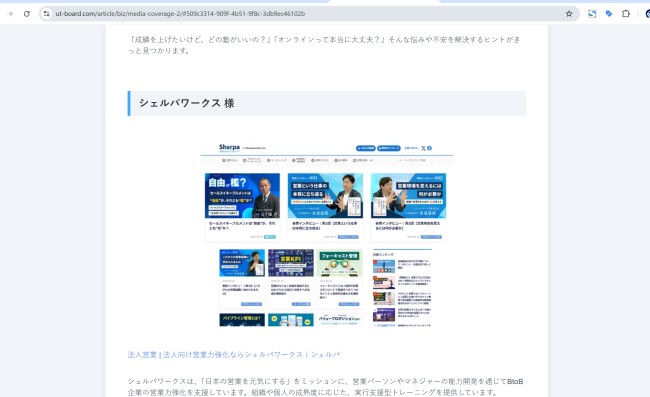650x397 pixels.
Task: Click the シェルパワークス 様 section heading
Action: tap(187, 103)
